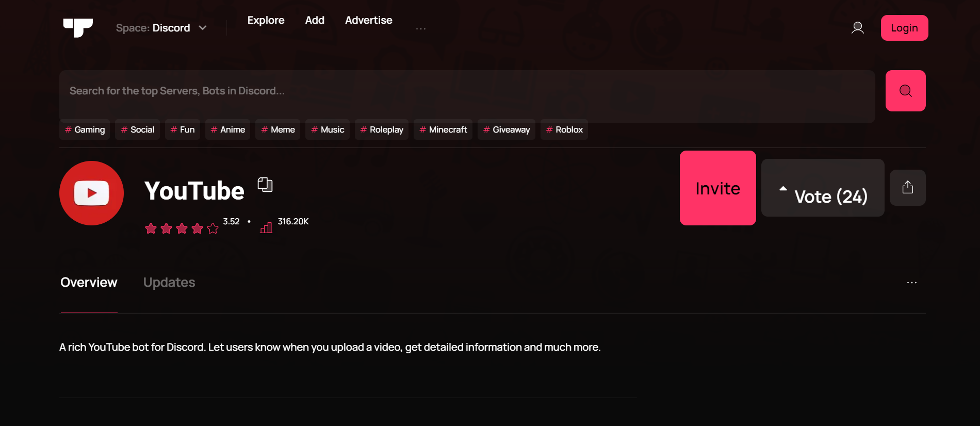Screen dimensions: 980x426
Task: Switch to the Updates tab
Action: tap(169, 283)
